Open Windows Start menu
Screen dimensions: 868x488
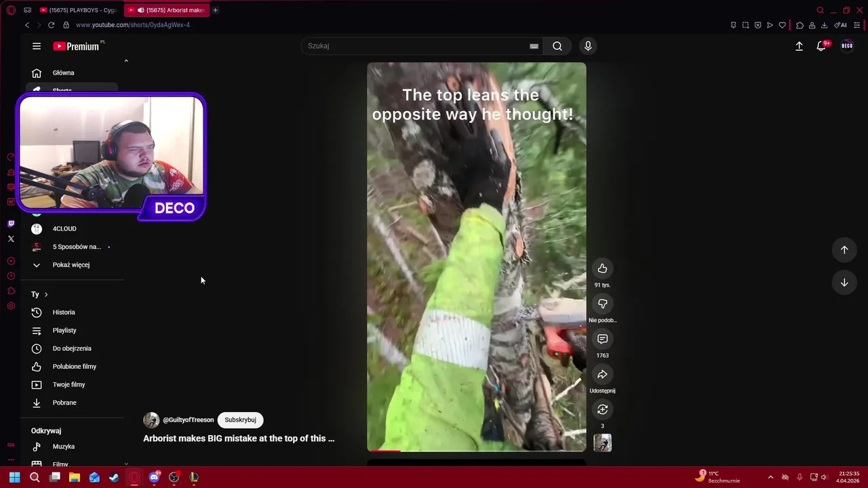pos(14,477)
